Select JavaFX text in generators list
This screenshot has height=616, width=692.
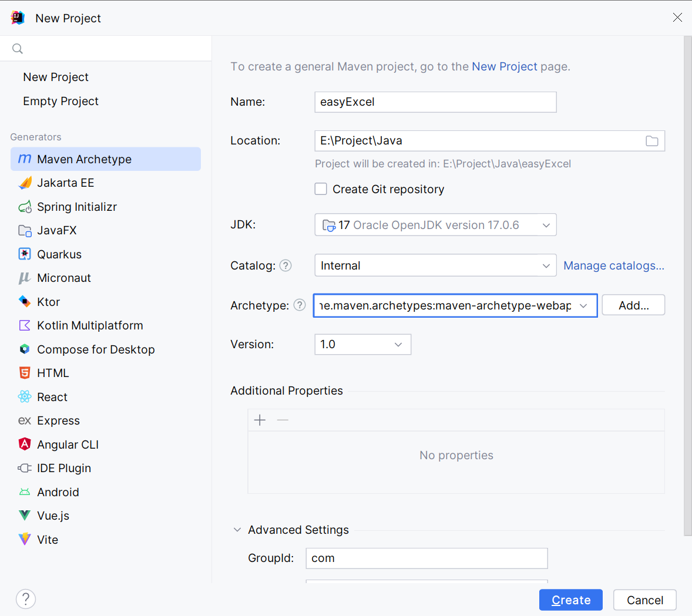tap(56, 230)
